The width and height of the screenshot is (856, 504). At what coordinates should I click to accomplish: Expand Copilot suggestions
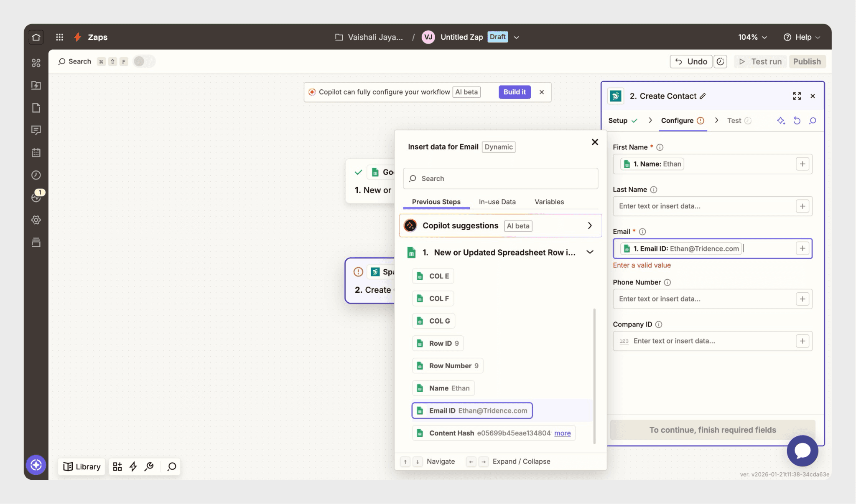tap(589, 225)
